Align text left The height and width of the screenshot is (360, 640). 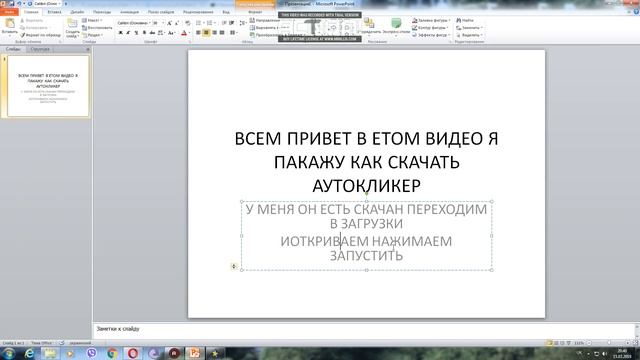(x=198, y=33)
